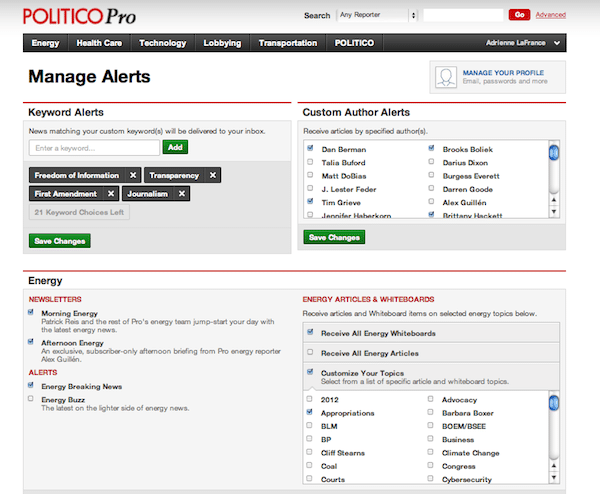
Task: Click topics list scroll up arrow
Action: (554, 466)
